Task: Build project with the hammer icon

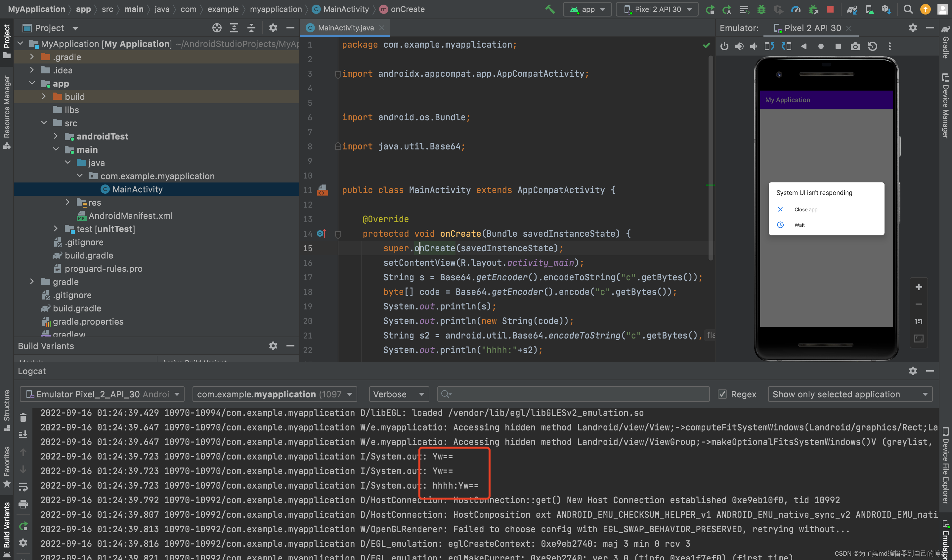Action: click(x=550, y=9)
